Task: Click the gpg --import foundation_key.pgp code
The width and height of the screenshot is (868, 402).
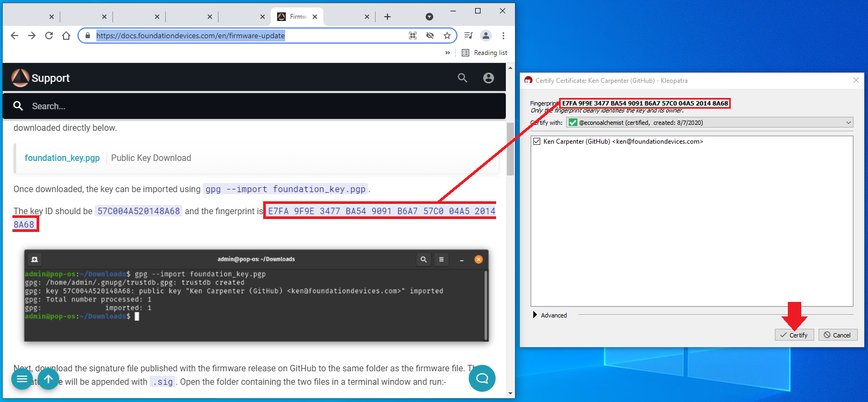Action: coord(286,189)
